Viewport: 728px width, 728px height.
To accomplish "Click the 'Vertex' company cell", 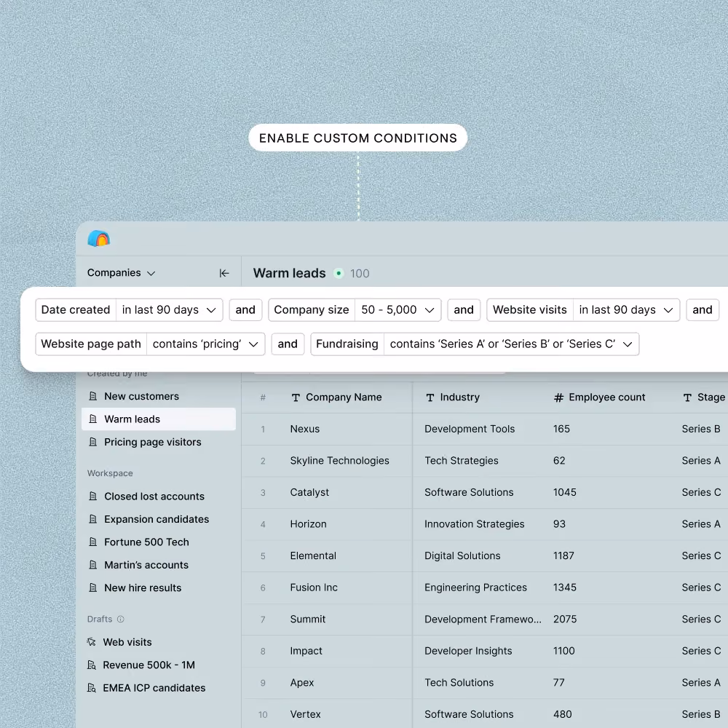I will [x=305, y=714].
